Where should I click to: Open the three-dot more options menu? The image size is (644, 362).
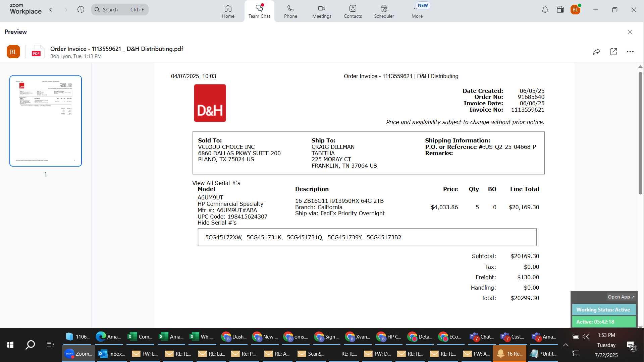pyautogui.click(x=630, y=52)
